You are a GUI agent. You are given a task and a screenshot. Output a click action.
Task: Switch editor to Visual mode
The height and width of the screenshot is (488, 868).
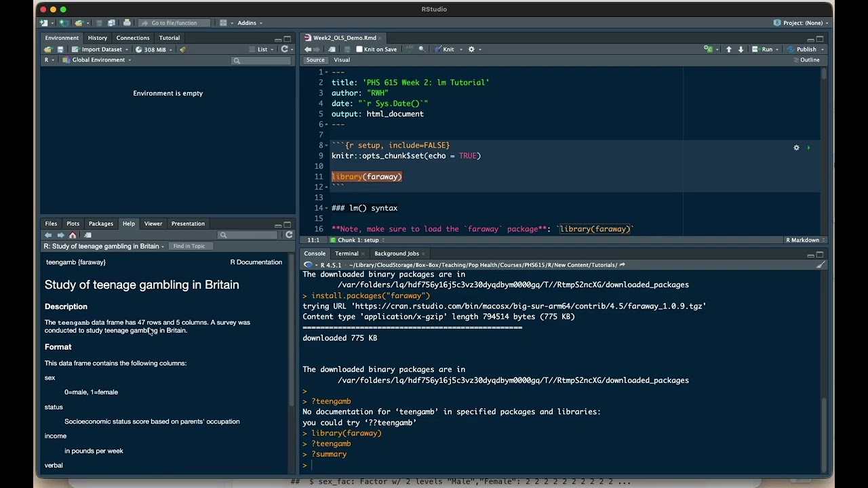point(342,60)
